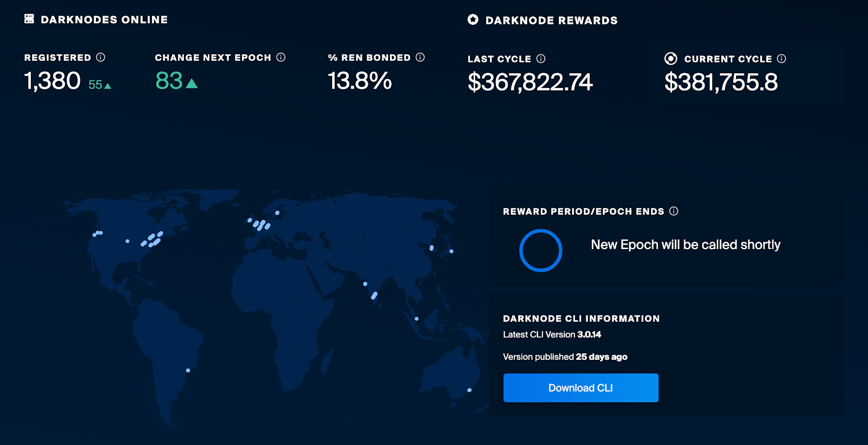Click 'Version published 25 days ago'
The image size is (868, 445).
(565, 357)
